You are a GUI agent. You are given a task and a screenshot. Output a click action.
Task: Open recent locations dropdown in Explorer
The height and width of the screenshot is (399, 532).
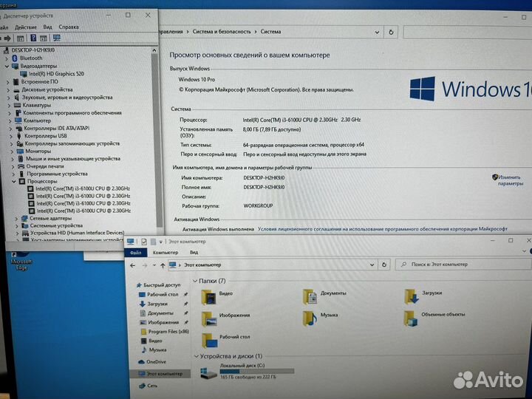coord(154,265)
